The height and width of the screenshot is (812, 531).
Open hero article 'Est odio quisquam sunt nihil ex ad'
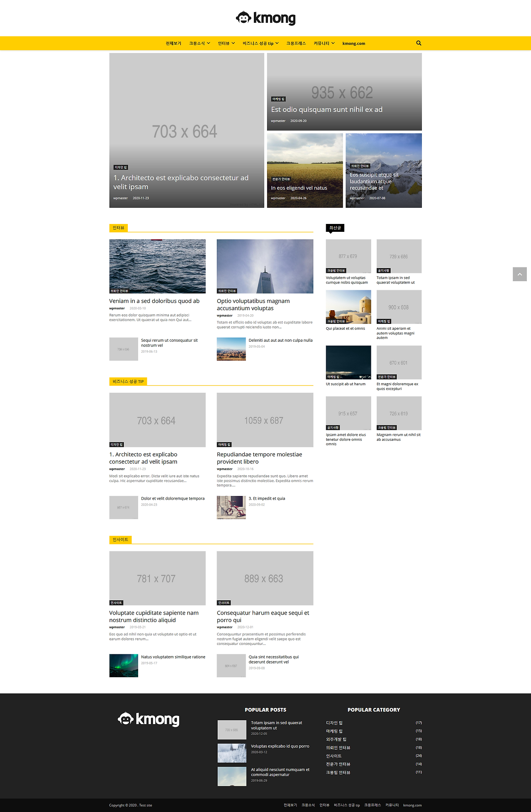pyautogui.click(x=327, y=109)
